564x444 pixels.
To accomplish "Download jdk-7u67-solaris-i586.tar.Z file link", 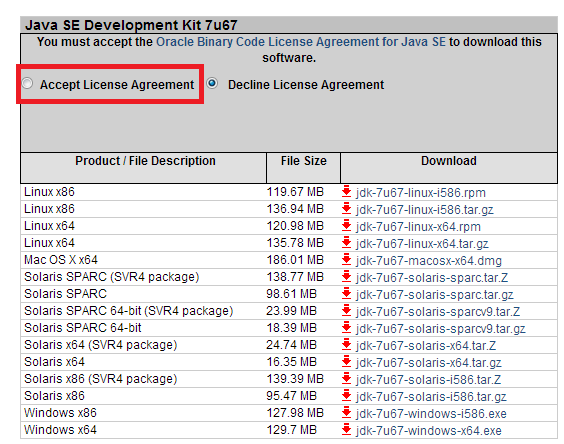I will pos(428,380).
